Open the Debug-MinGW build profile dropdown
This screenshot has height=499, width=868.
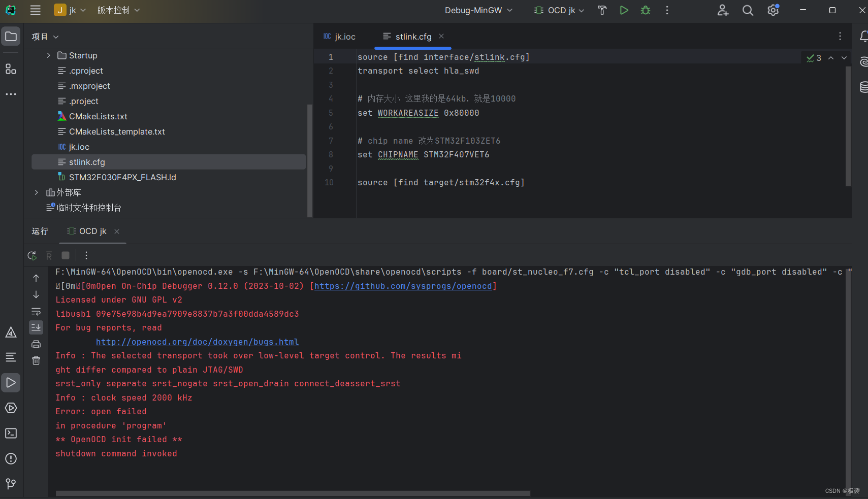(478, 10)
